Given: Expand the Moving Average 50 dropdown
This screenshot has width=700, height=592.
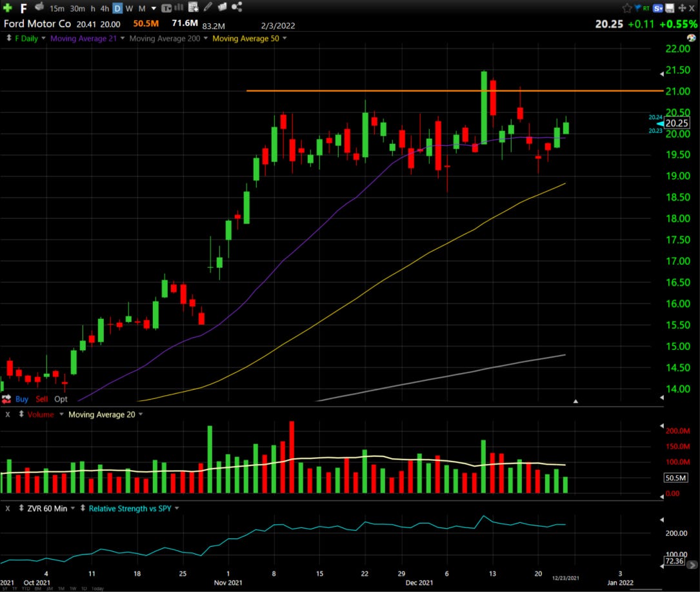Looking at the screenshot, I should tap(285, 39).
